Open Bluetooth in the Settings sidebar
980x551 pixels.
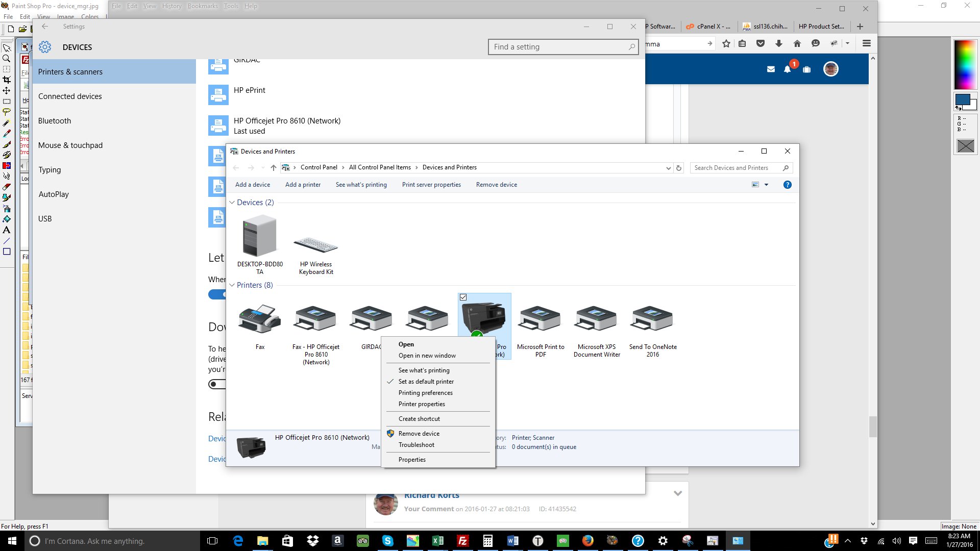[x=55, y=121]
